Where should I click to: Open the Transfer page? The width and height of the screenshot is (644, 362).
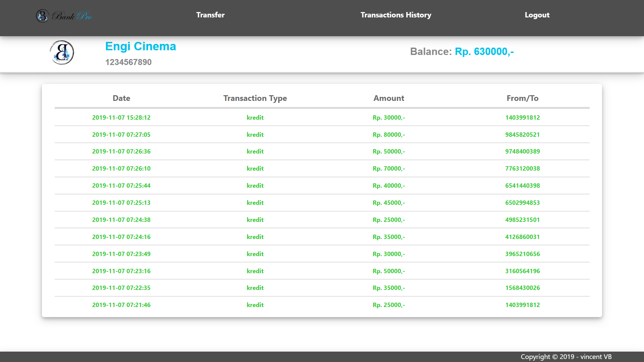pos(210,15)
